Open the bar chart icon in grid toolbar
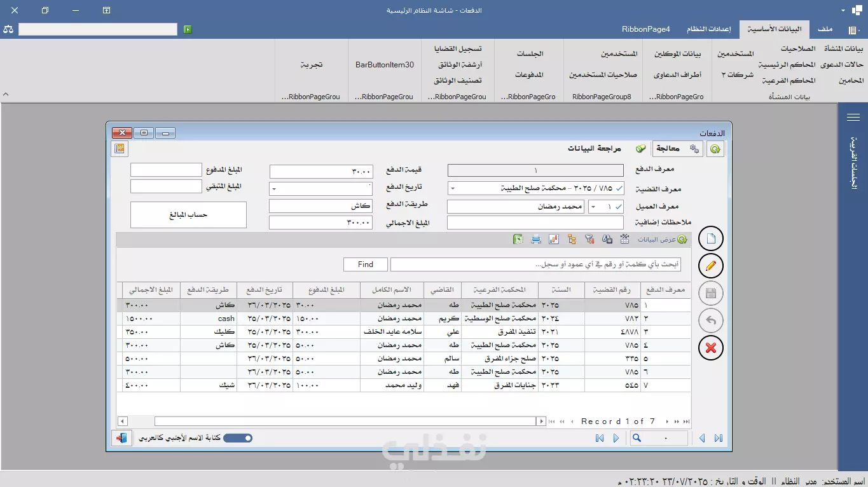The image size is (868, 487). click(553, 239)
